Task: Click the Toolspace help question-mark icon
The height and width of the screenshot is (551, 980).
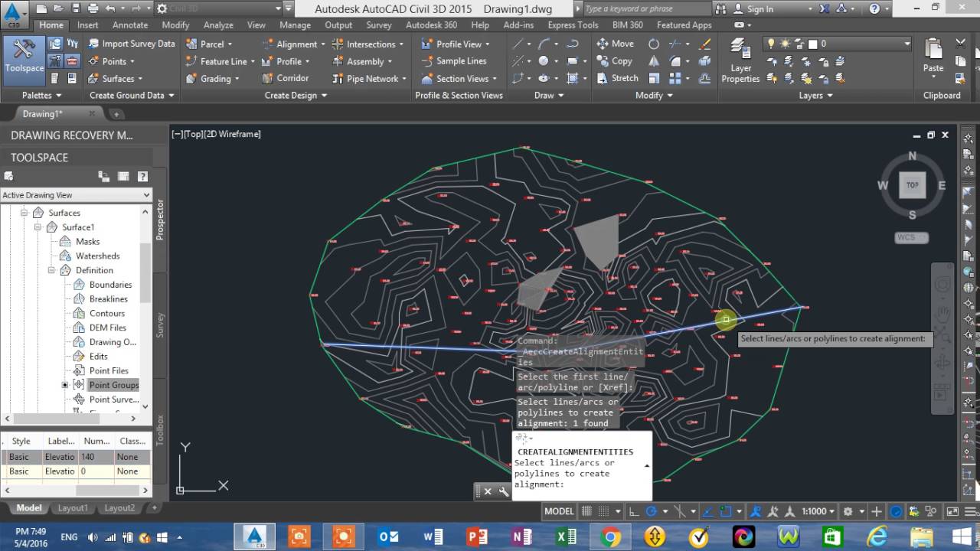Action: (142, 176)
